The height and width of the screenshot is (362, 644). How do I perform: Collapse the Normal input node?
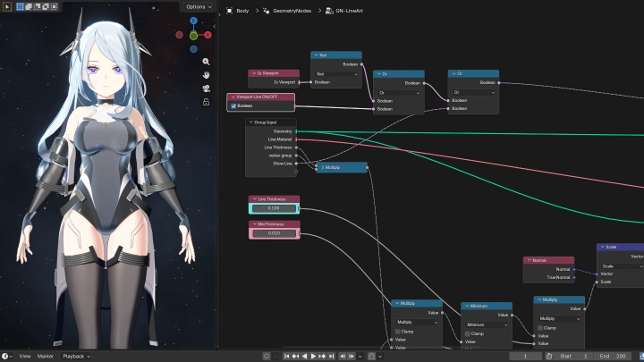coord(529,260)
